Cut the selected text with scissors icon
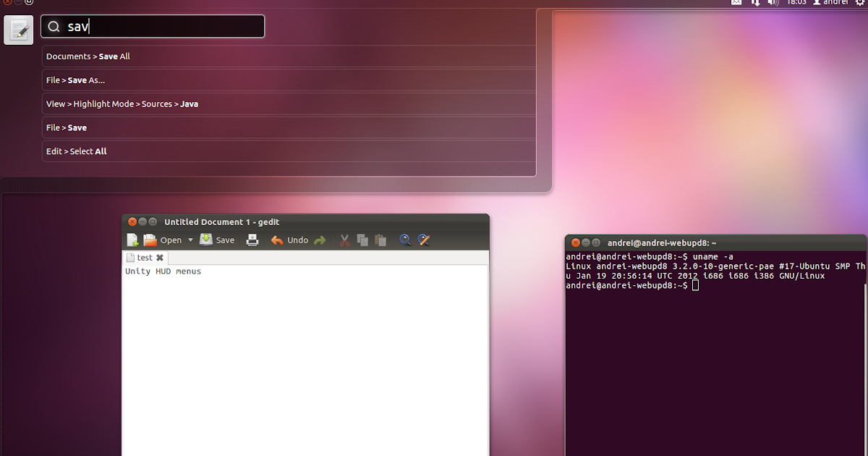Viewport: 868px width, 456px height. point(344,240)
